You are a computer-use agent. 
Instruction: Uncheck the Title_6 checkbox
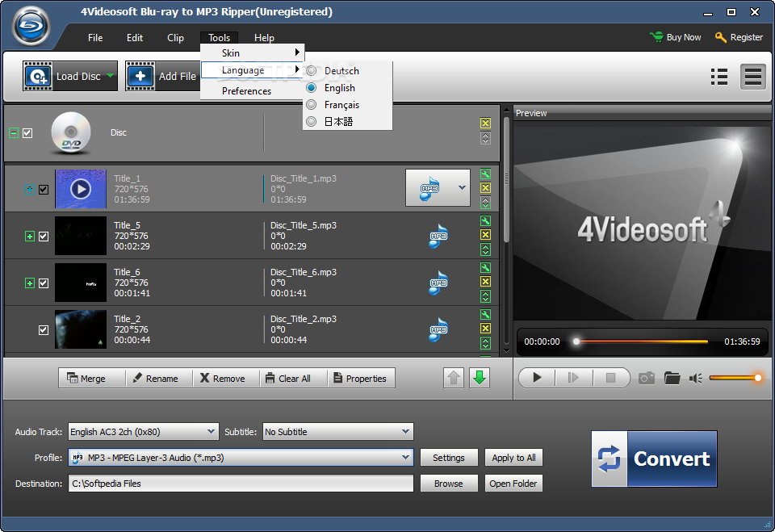point(44,283)
